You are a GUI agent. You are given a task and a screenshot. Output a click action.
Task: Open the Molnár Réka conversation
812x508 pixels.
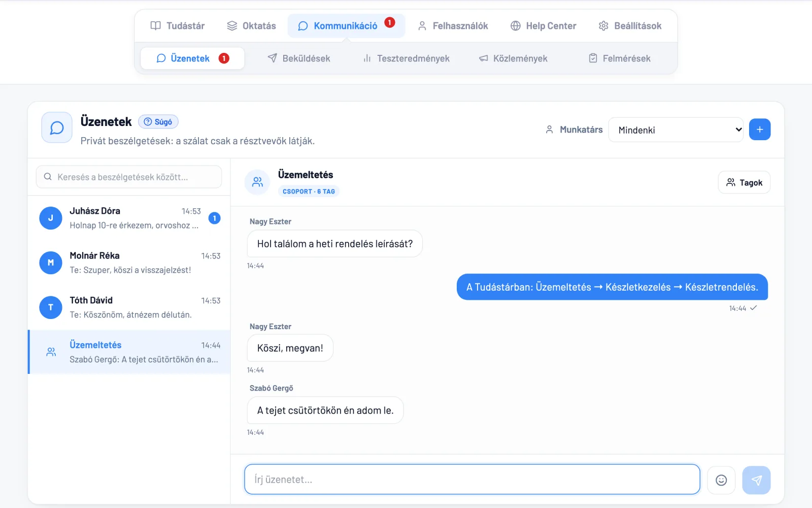tap(129, 263)
